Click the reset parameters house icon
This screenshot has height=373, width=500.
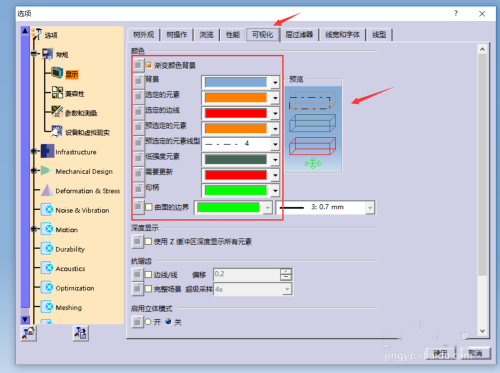click(x=29, y=333)
